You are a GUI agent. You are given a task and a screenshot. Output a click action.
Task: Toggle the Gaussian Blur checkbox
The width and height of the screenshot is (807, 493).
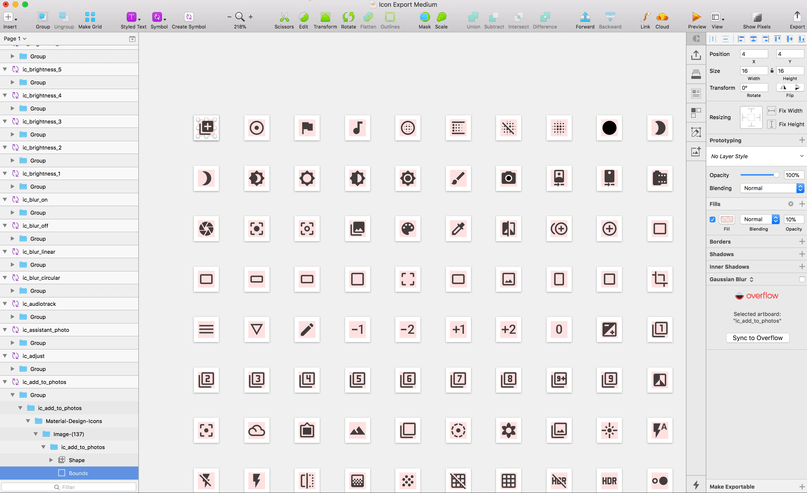802,279
